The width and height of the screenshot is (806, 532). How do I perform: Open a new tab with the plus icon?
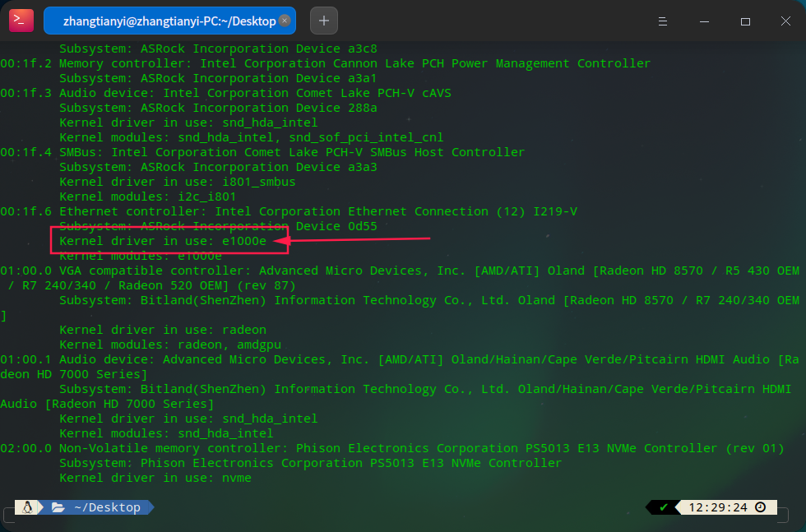coord(323,20)
